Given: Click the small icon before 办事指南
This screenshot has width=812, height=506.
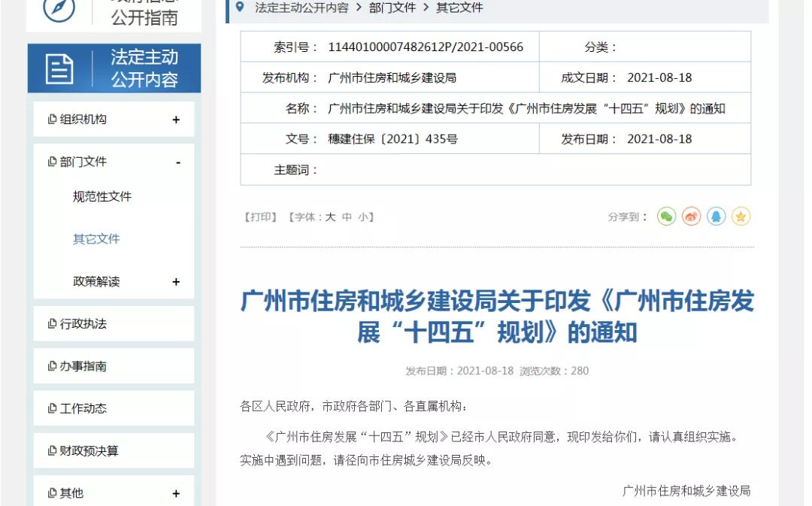Looking at the screenshot, I should (x=52, y=366).
